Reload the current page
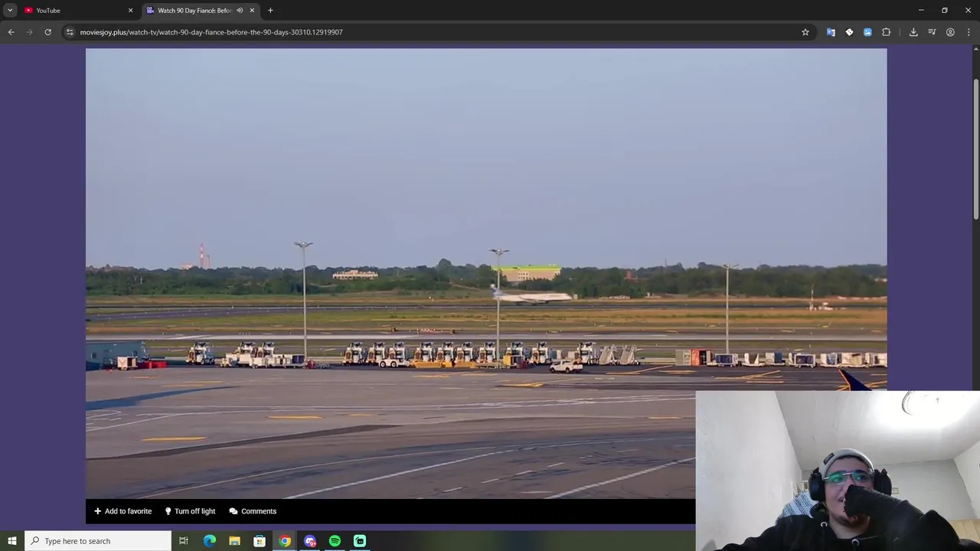 [x=47, y=32]
